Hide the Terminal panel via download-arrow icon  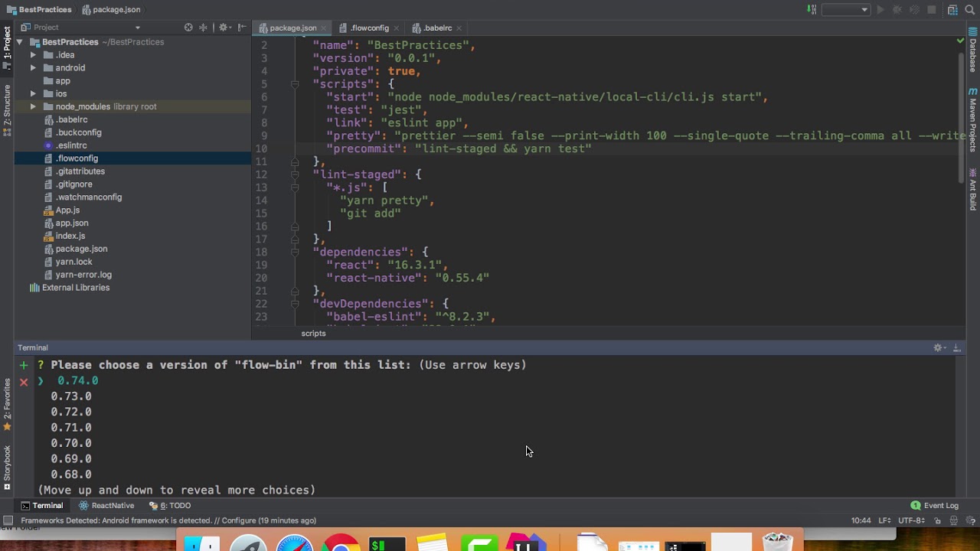point(956,347)
